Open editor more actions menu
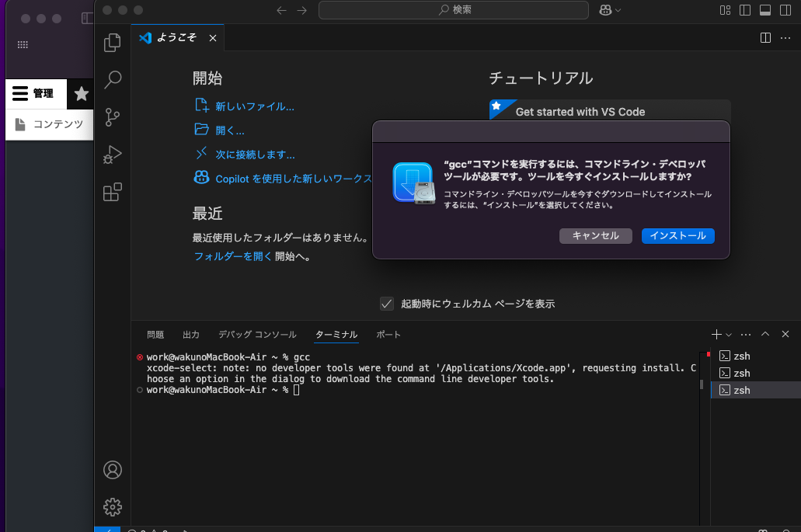The width and height of the screenshot is (801, 532). coord(785,38)
